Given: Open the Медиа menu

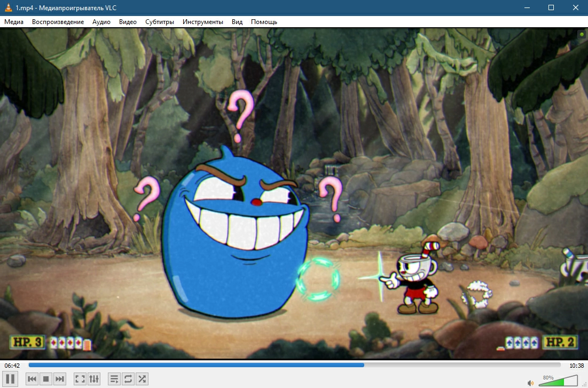Looking at the screenshot, I should pyautogui.click(x=14, y=22).
